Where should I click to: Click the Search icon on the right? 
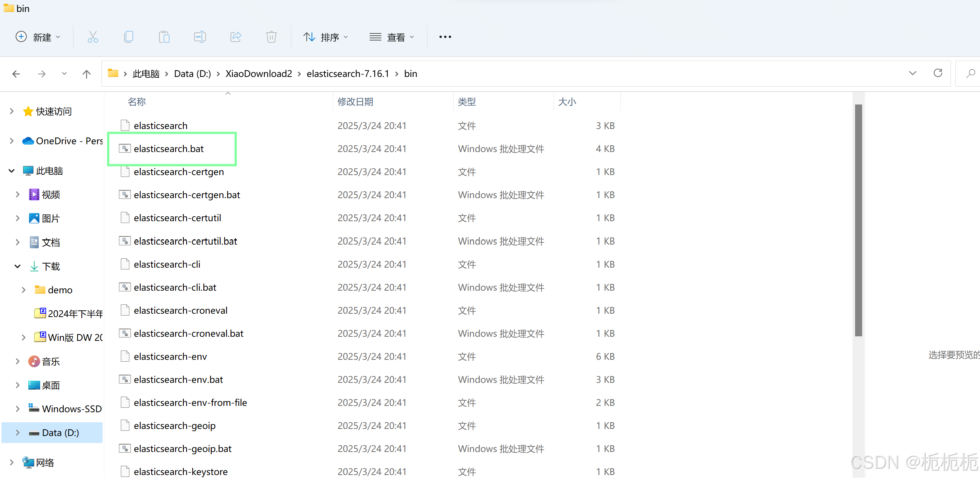tap(970, 73)
